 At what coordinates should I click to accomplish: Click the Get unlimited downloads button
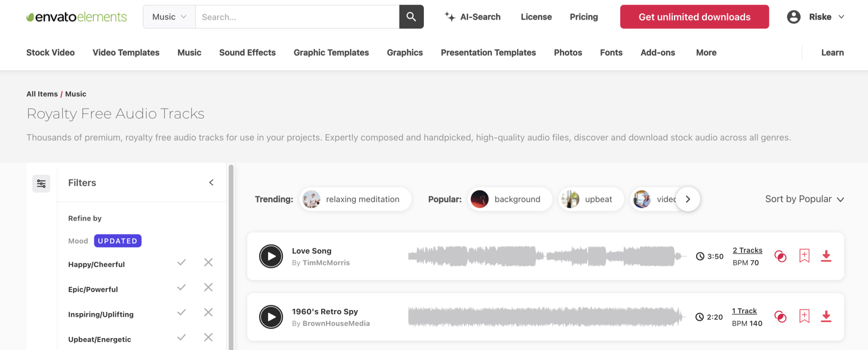(694, 17)
